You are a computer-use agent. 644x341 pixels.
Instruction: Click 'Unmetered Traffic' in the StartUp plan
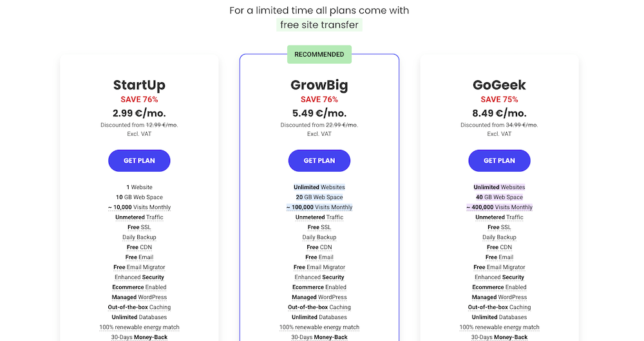point(139,217)
